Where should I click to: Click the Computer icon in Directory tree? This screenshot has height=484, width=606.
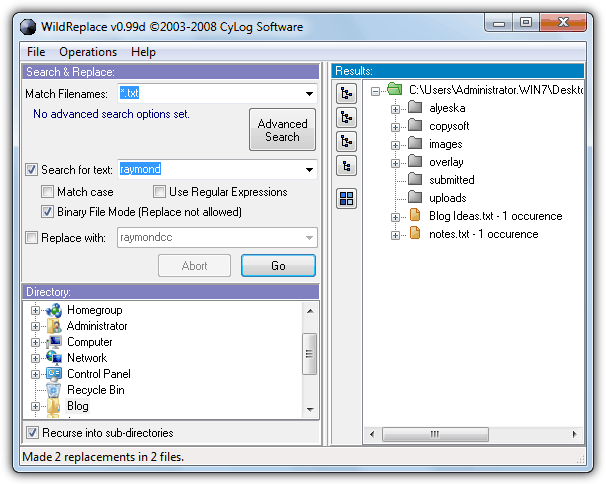coord(54,342)
